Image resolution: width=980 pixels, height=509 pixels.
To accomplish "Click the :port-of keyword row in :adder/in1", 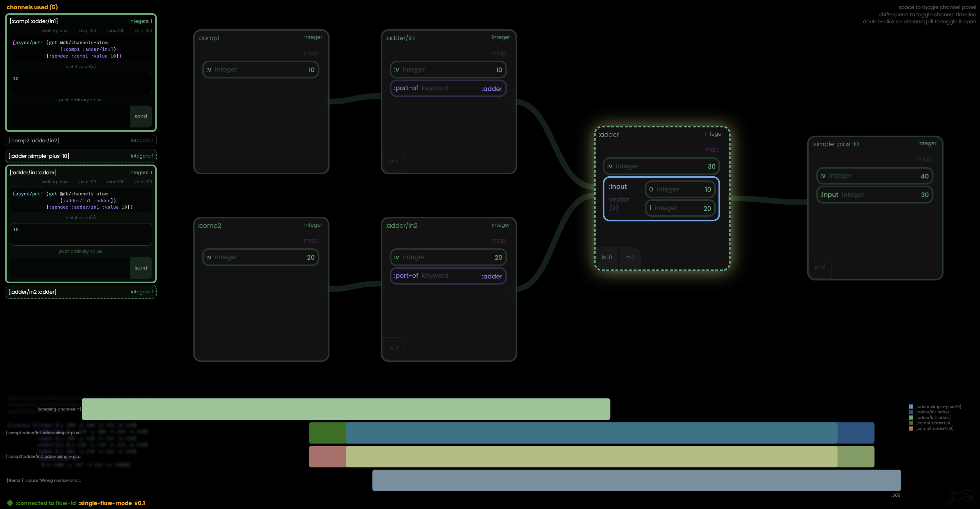I will [x=448, y=88].
